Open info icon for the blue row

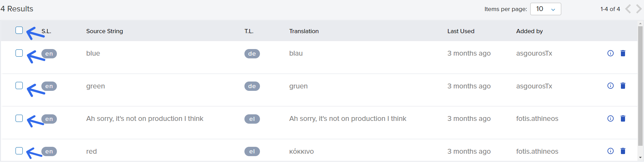(611, 53)
